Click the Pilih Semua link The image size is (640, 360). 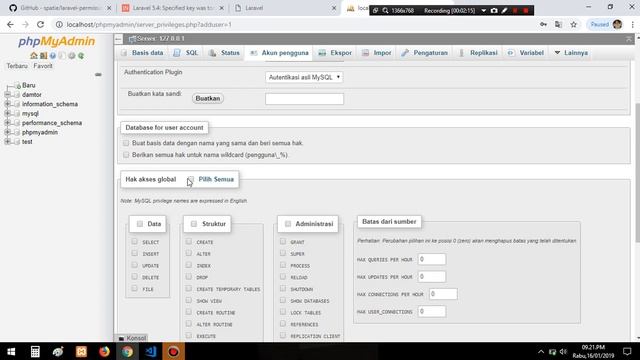(216, 179)
